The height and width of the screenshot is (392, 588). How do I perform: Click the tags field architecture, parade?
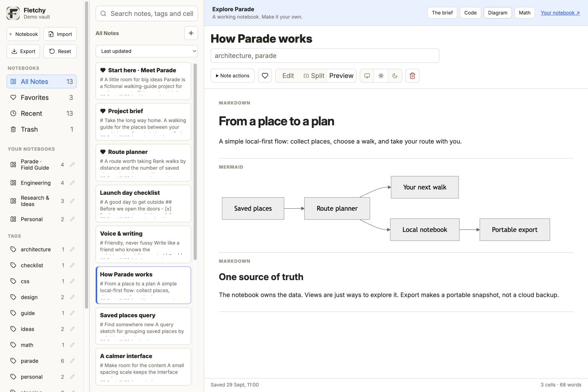point(325,56)
